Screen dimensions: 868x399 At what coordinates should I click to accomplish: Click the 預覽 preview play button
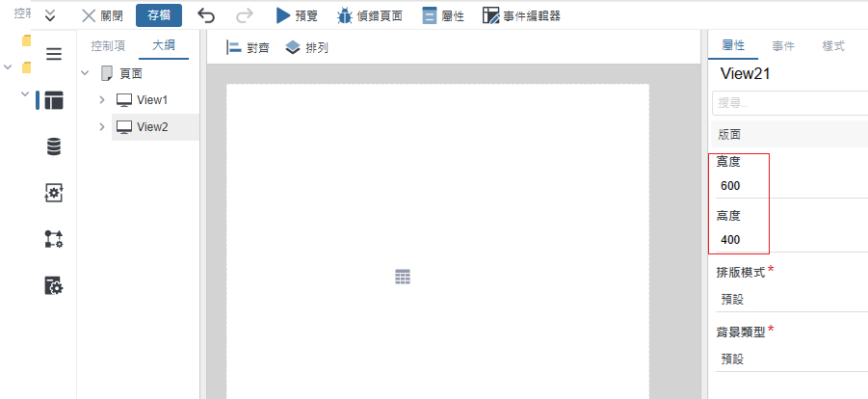pyautogui.click(x=297, y=15)
